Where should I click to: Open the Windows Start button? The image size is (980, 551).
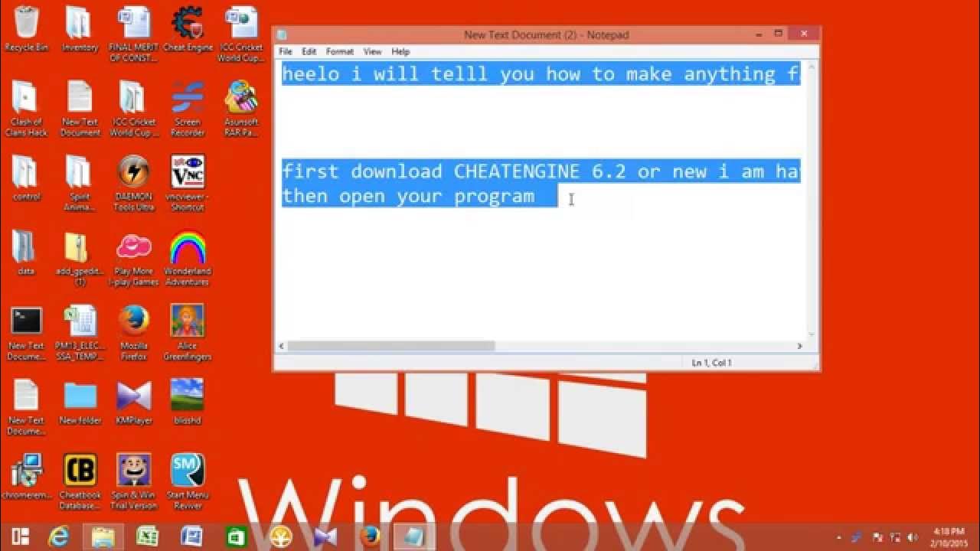click(x=21, y=536)
